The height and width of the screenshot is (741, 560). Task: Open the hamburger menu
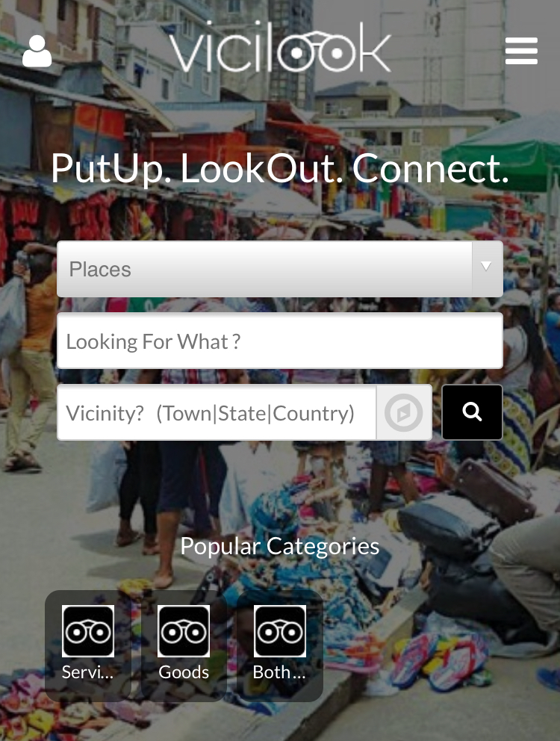(x=521, y=51)
